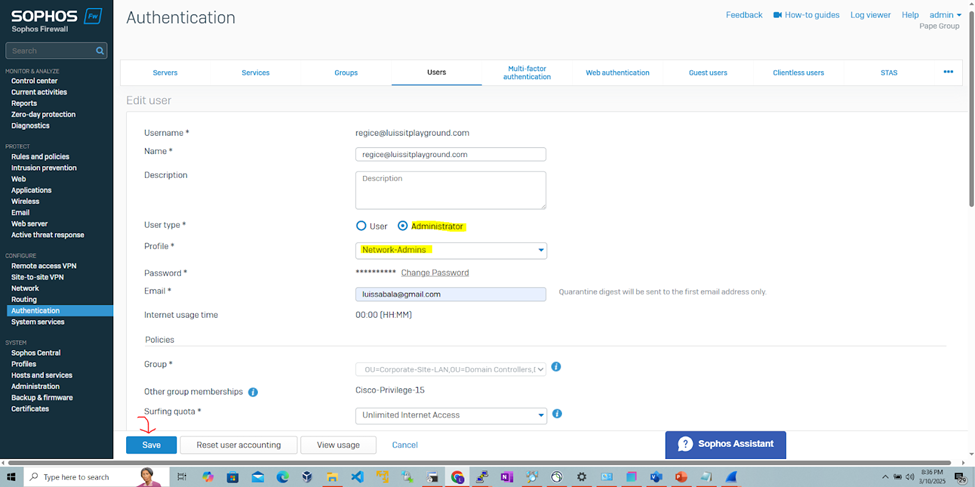Click the View usage button
This screenshot has width=975, height=487.
(338, 445)
